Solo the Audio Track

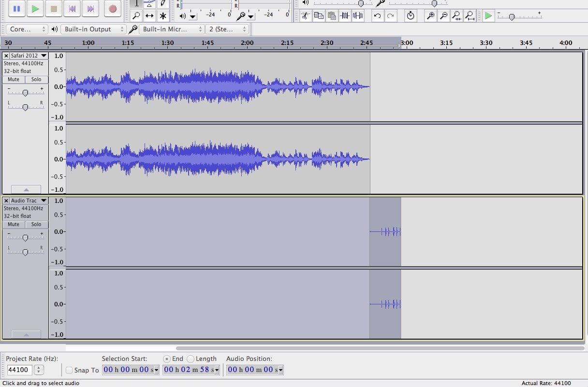(x=36, y=224)
